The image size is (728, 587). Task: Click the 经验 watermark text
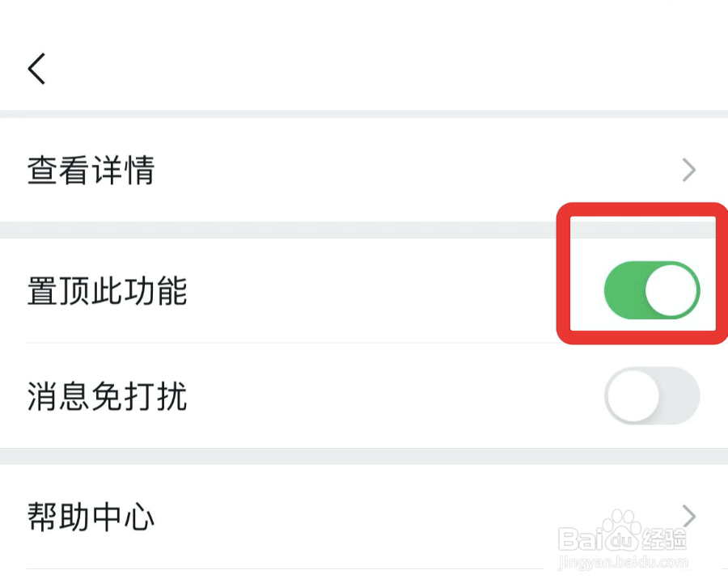663,539
